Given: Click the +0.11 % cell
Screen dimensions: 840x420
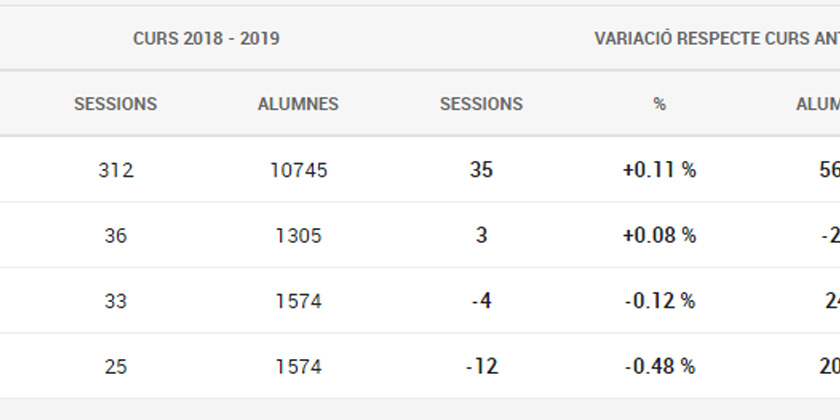Looking at the screenshot, I should 659,170.
